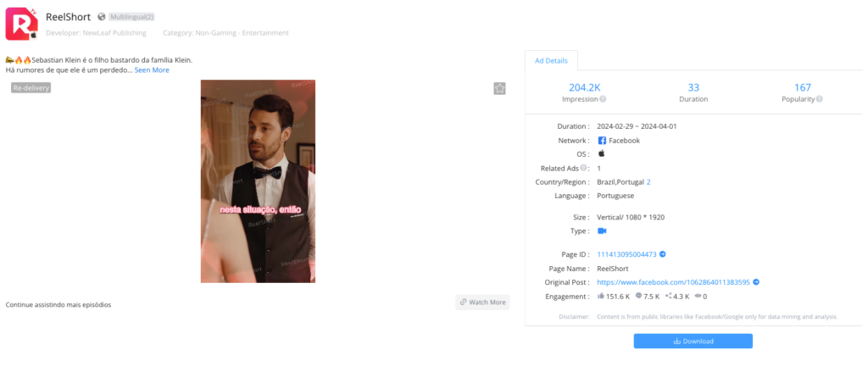Click the 151.6 K likes count
This screenshot has width=868, height=372.
point(618,297)
